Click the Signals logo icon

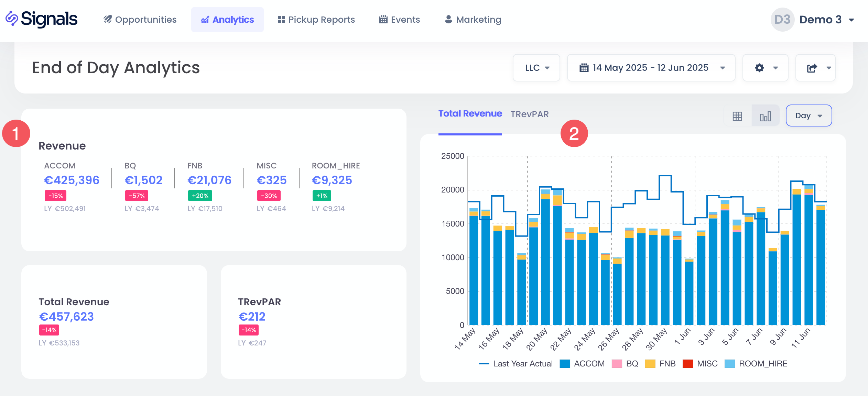click(x=12, y=19)
